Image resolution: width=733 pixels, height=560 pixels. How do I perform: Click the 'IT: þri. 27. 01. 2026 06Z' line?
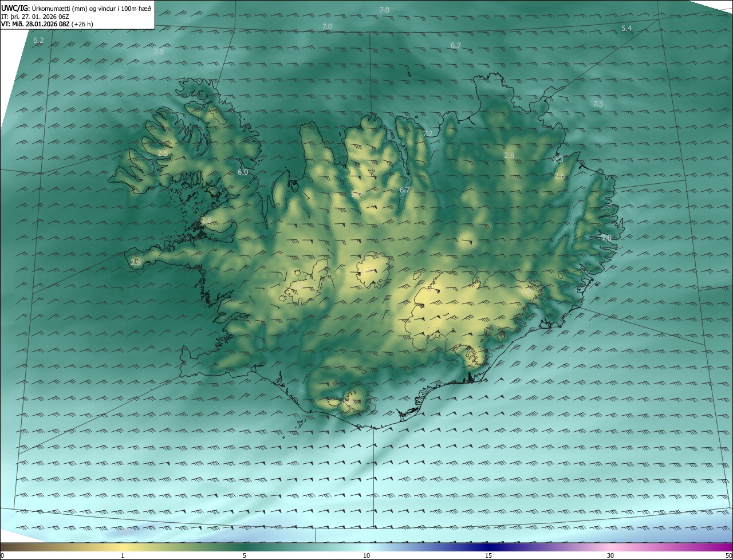coord(36,17)
